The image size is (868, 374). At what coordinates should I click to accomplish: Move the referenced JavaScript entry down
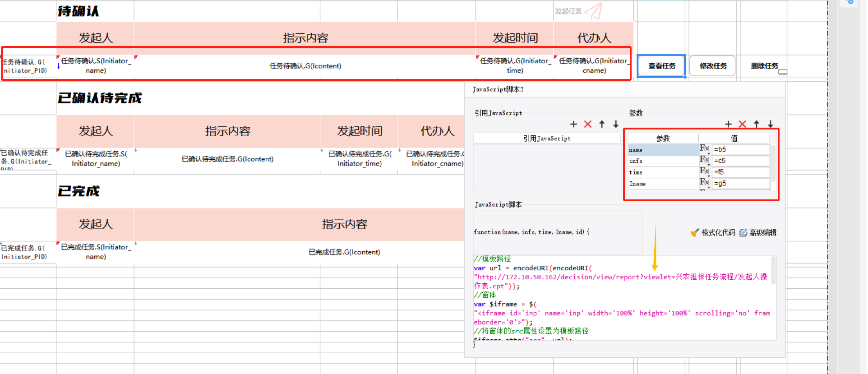click(616, 124)
